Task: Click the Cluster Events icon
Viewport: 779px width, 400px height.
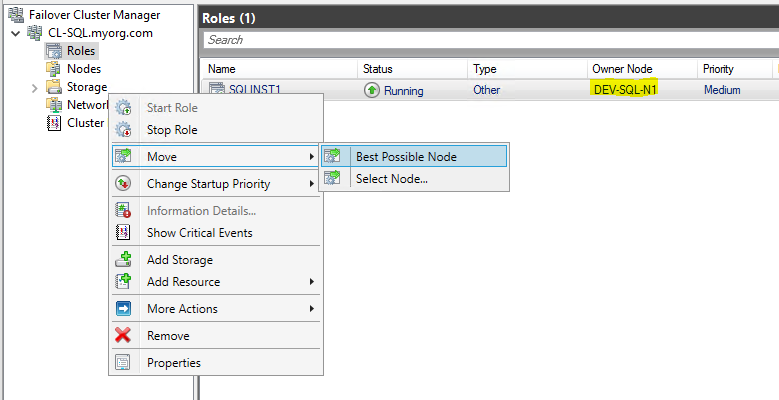Action: point(54,123)
